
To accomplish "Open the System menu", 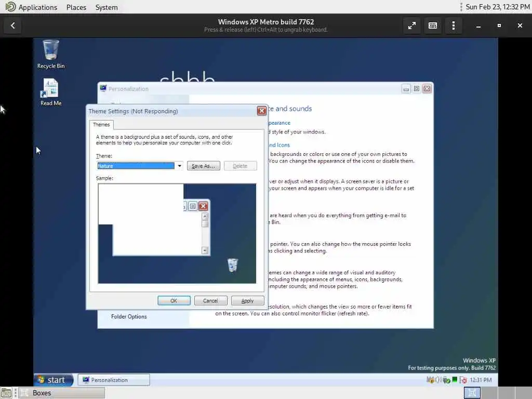I will [107, 7].
